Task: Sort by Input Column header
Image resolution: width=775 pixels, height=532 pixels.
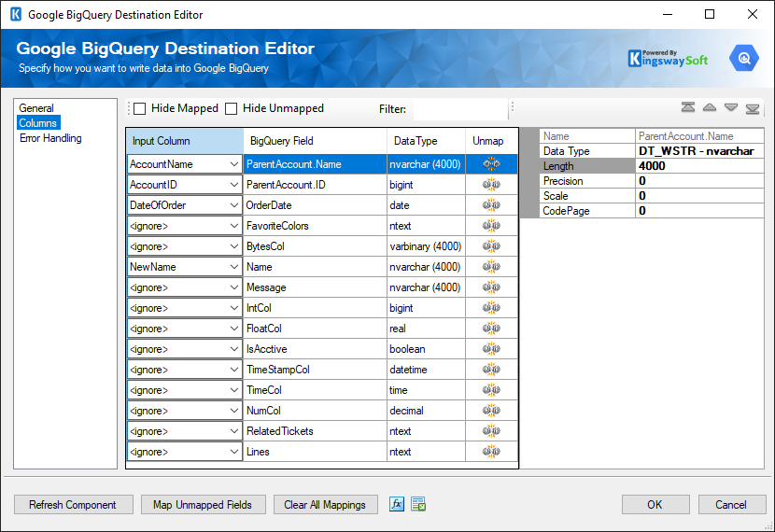Action: (x=185, y=141)
